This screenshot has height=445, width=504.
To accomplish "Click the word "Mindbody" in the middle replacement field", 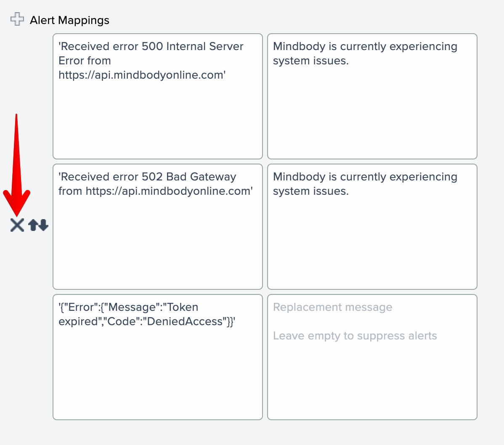I will pos(299,177).
